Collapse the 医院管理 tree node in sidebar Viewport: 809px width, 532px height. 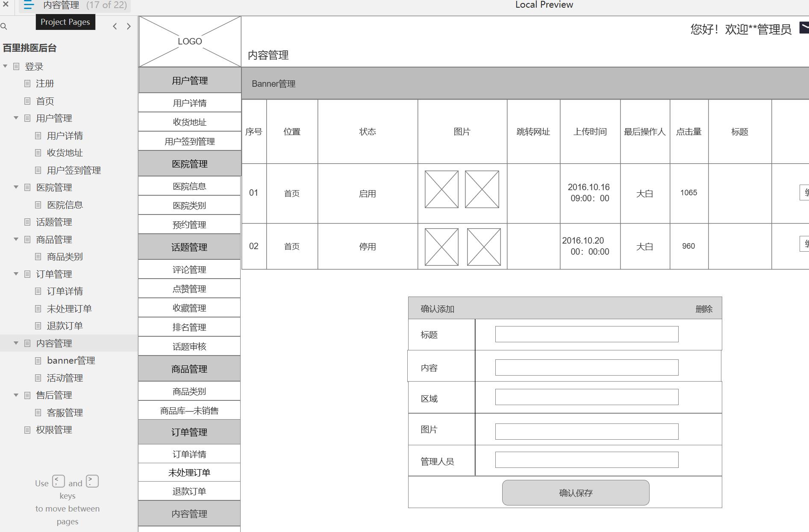click(16, 187)
